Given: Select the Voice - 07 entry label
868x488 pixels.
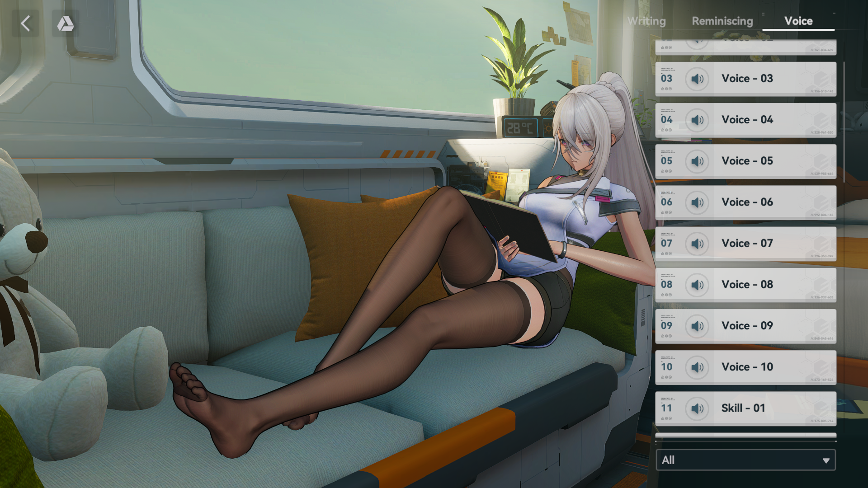Looking at the screenshot, I should [747, 243].
